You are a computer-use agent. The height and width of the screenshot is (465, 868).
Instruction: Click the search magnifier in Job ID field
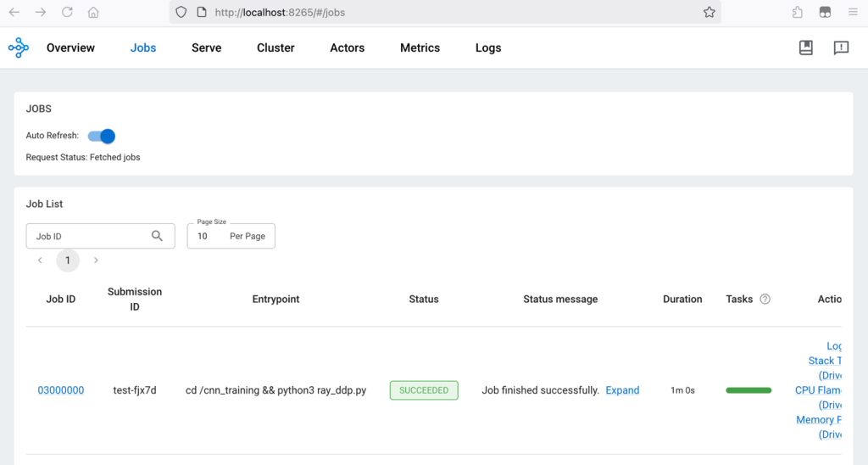click(157, 236)
